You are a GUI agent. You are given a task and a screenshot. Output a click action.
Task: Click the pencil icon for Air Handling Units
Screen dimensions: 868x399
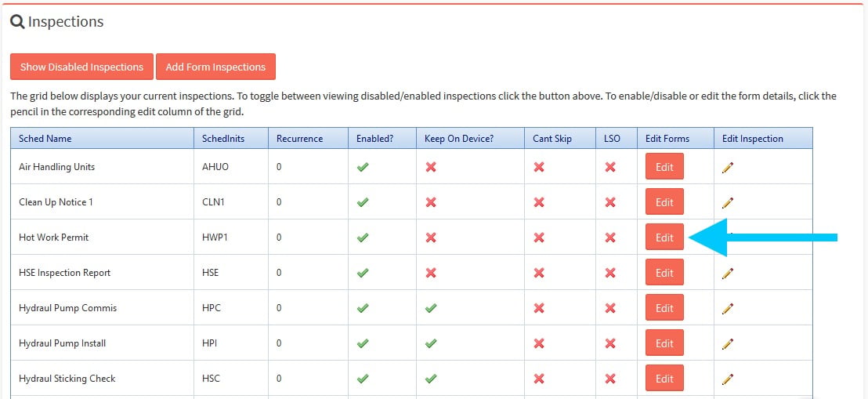[728, 167]
